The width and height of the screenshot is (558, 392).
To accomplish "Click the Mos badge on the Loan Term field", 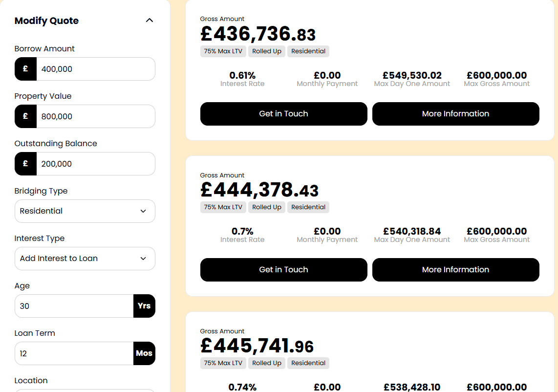I will click(144, 353).
